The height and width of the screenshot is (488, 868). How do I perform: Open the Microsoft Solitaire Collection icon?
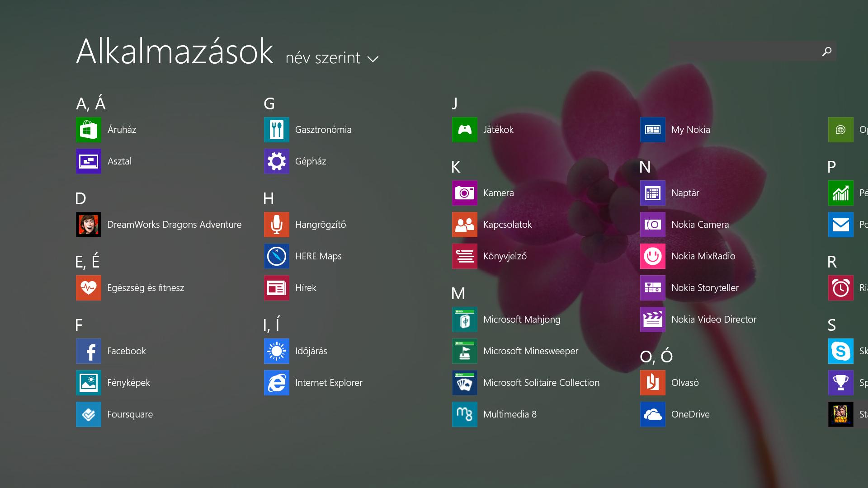click(465, 383)
